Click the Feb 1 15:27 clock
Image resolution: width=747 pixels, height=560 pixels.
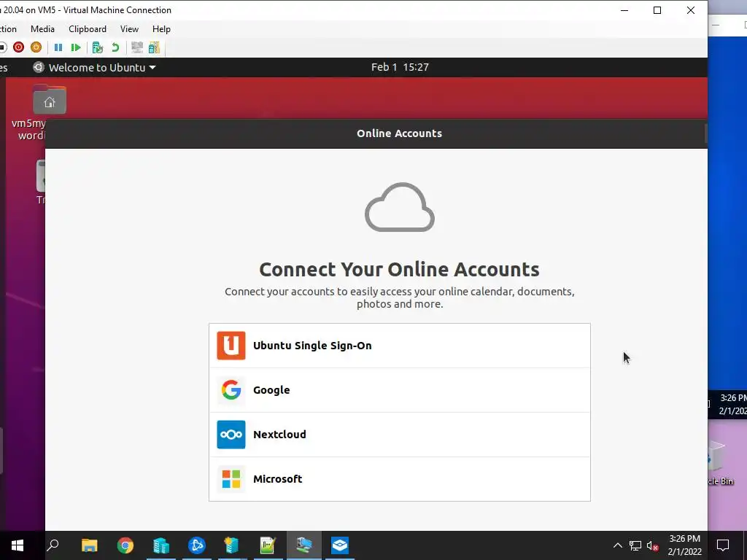click(x=400, y=67)
